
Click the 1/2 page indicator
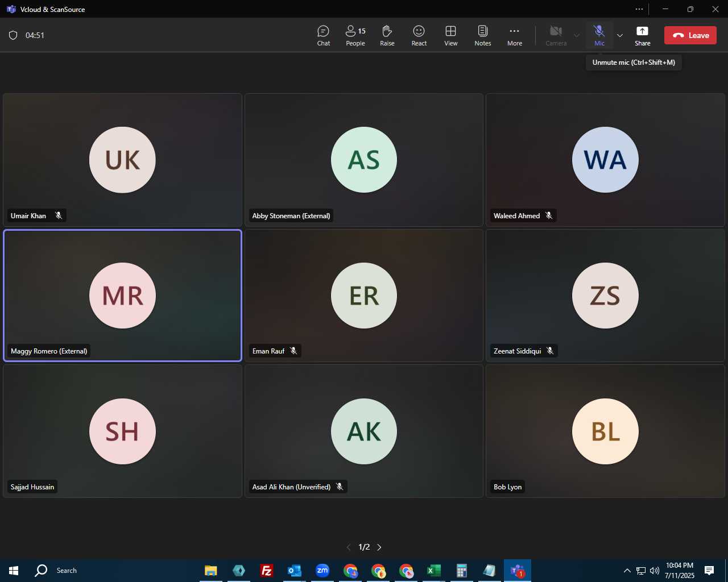364,547
